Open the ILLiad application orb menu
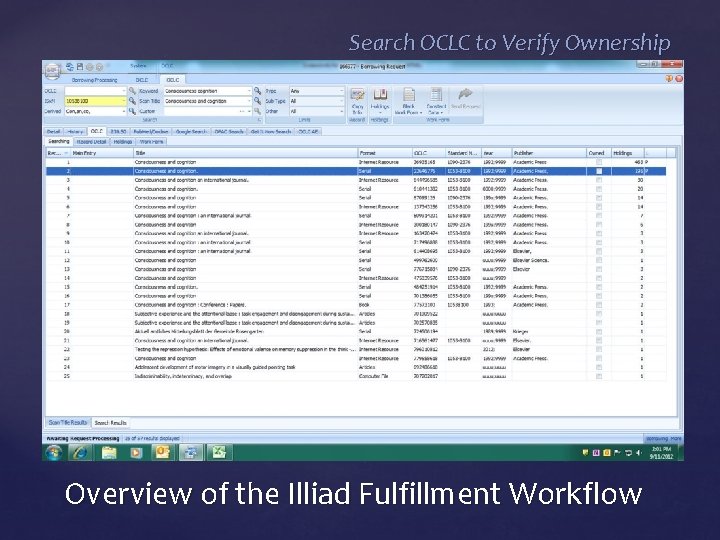 pos(52,70)
